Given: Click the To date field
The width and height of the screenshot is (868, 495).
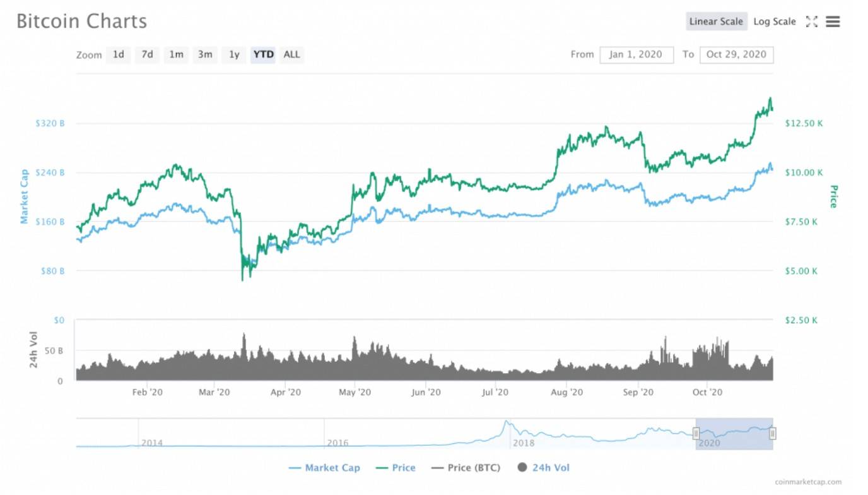Looking at the screenshot, I should pyautogui.click(x=736, y=54).
